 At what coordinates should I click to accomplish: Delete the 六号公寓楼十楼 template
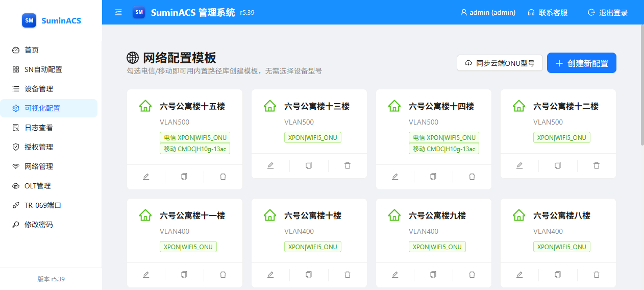click(348, 275)
